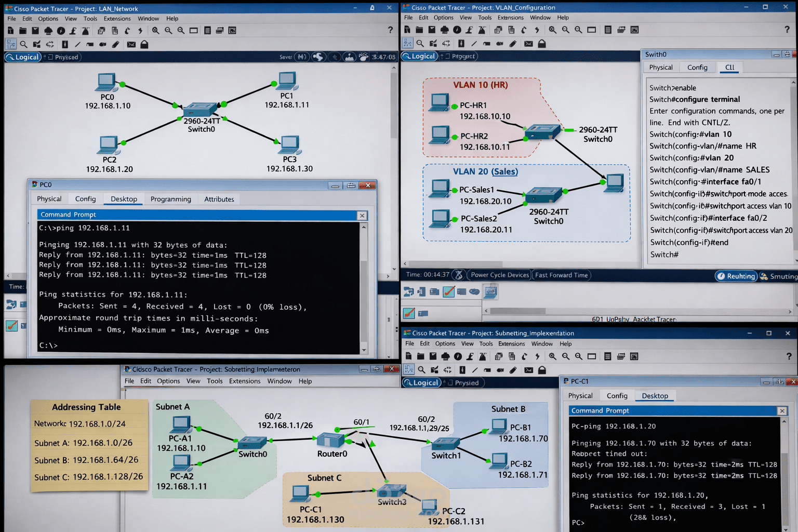Click the New file icon in Subnetting window
The width and height of the screenshot is (798, 532).
click(x=409, y=356)
